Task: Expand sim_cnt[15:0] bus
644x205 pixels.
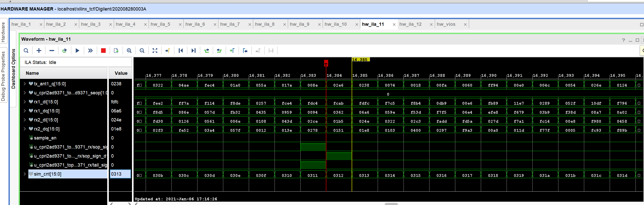Action: click(x=25, y=174)
